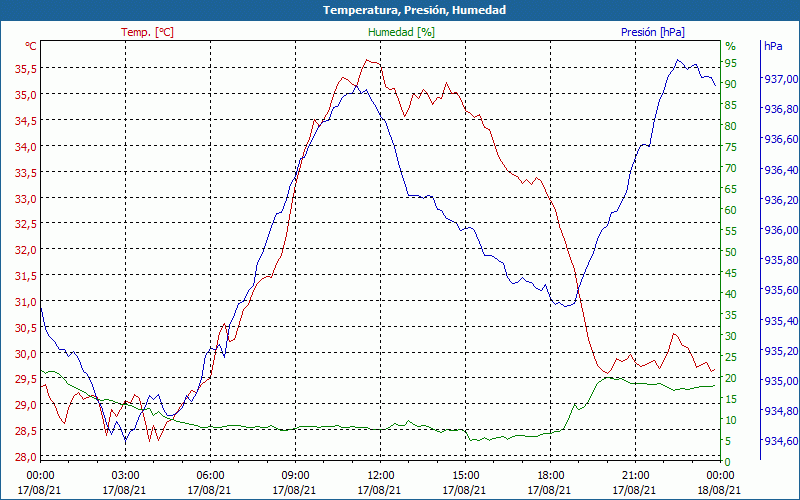Click the 30,5 temperature axis value
Viewport: 800px width, 500px height.
[25, 328]
